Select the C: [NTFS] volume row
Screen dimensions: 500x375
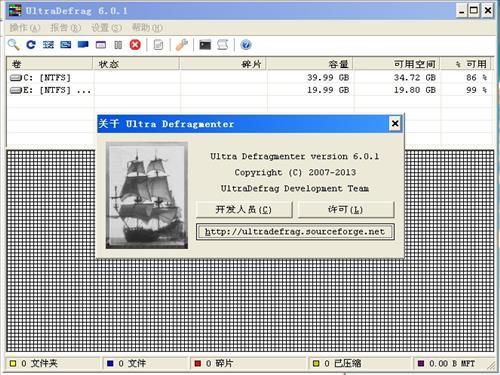(250, 77)
